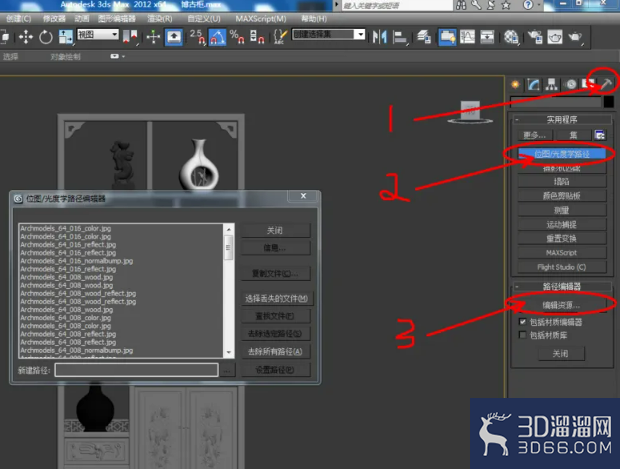This screenshot has height=469, width=620.
Task: Open the 创建选择集 named selection dropdown
Action: click(x=328, y=34)
